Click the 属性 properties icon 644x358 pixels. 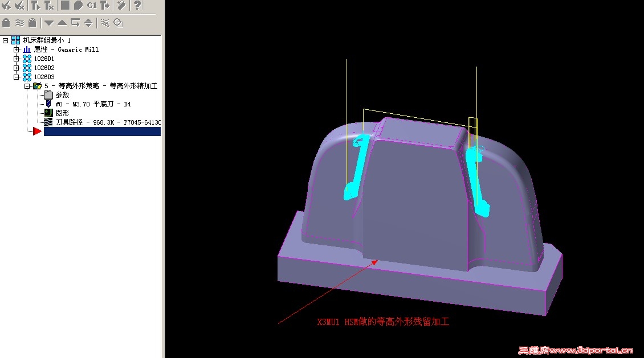(x=27, y=49)
